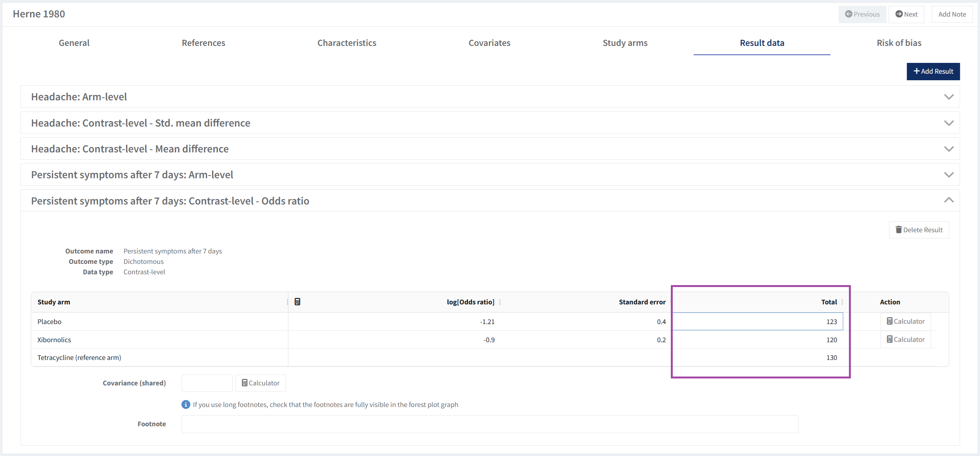Switch to the Risk of bias tab
980x456 pixels.
point(899,43)
